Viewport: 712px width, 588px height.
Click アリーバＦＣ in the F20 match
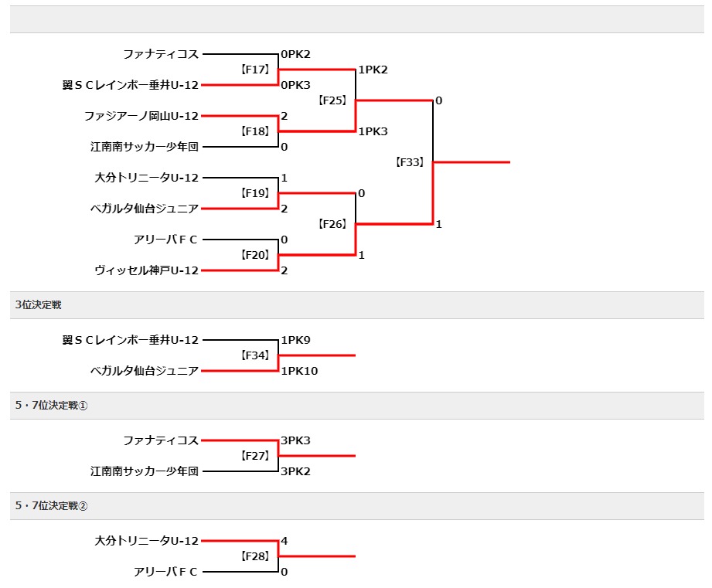click(x=165, y=240)
